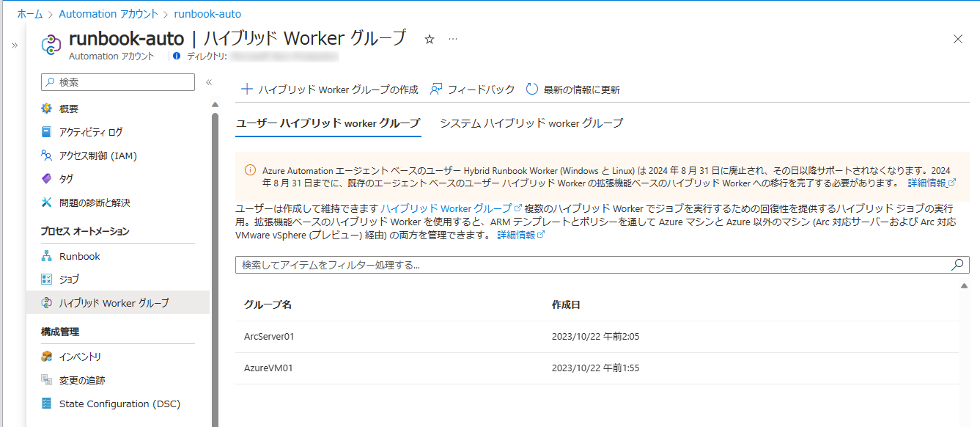Click the warning banner info icon
Image resolution: width=980 pixels, height=427 pixels.
click(250, 169)
